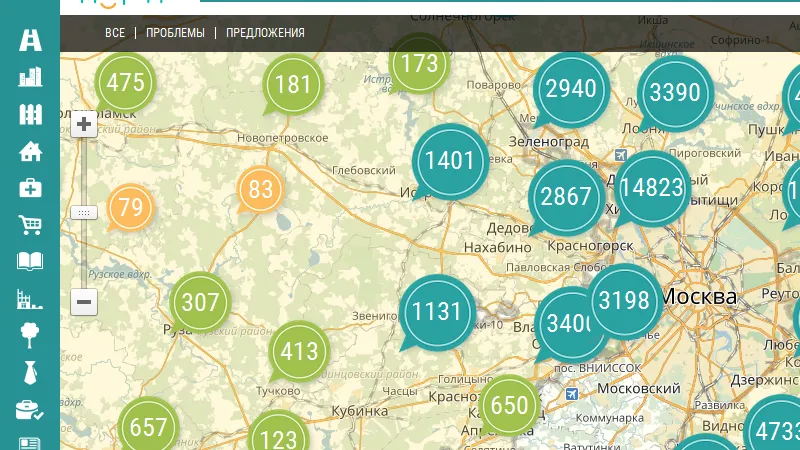This screenshot has height=450, width=800.
Task: Zoom in with the plus button
Action: (x=84, y=124)
